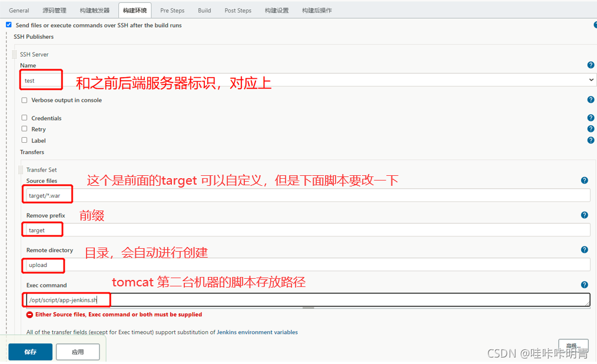This screenshot has height=364, width=597.
Task: Switch to the Pre Steps tab
Action: pyautogui.click(x=172, y=10)
